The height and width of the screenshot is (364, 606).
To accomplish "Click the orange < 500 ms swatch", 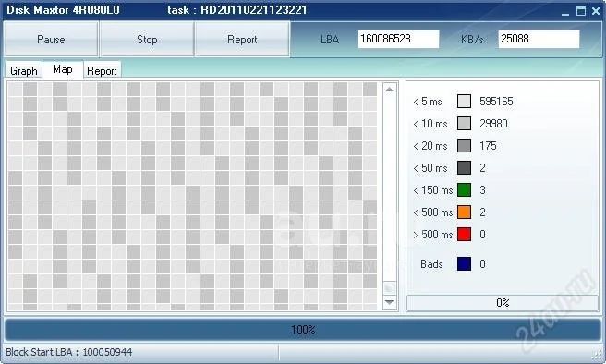I will (x=464, y=212).
